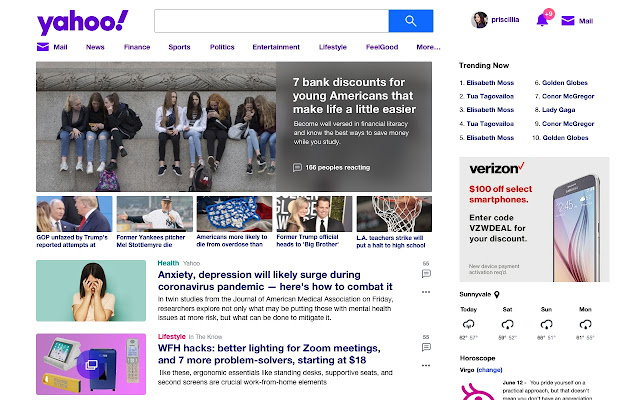Viewport: 640px width, 400px height.
Task: Open more options dots on WFH hacks article
Action: point(426,365)
